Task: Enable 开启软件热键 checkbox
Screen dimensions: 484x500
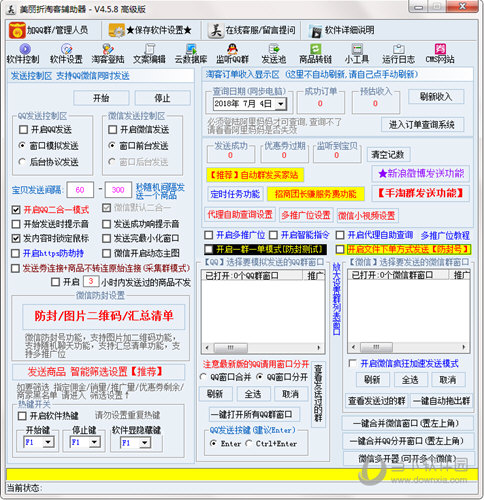Action: pos(22,416)
